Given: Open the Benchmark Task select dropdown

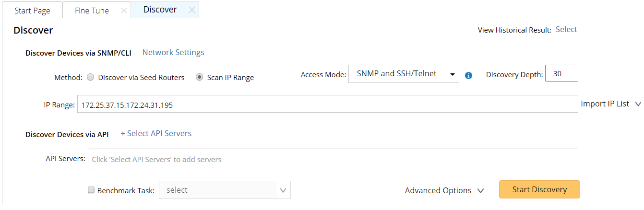Looking at the screenshot, I should (225, 190).
